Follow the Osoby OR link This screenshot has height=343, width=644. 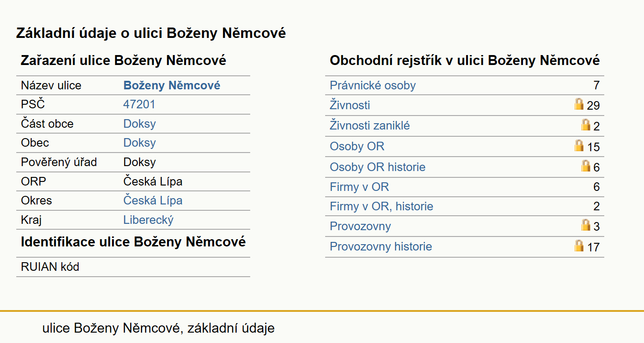click(357, 146)
